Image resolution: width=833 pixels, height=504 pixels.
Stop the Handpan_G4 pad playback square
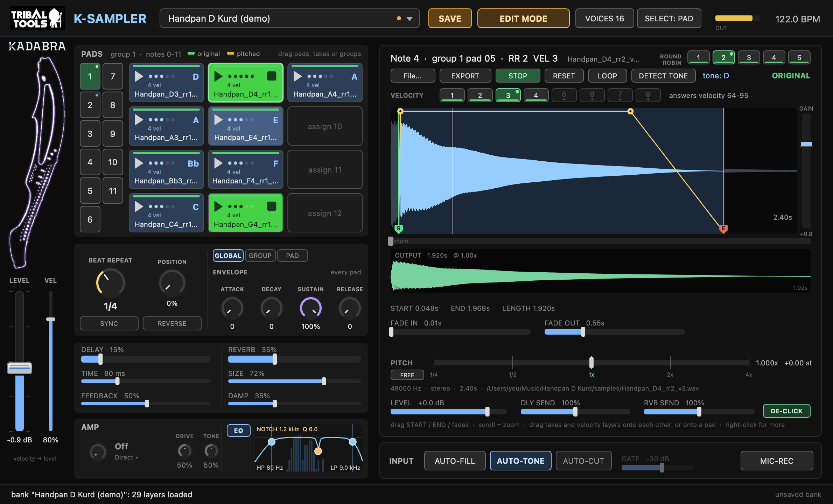(272, 206)
